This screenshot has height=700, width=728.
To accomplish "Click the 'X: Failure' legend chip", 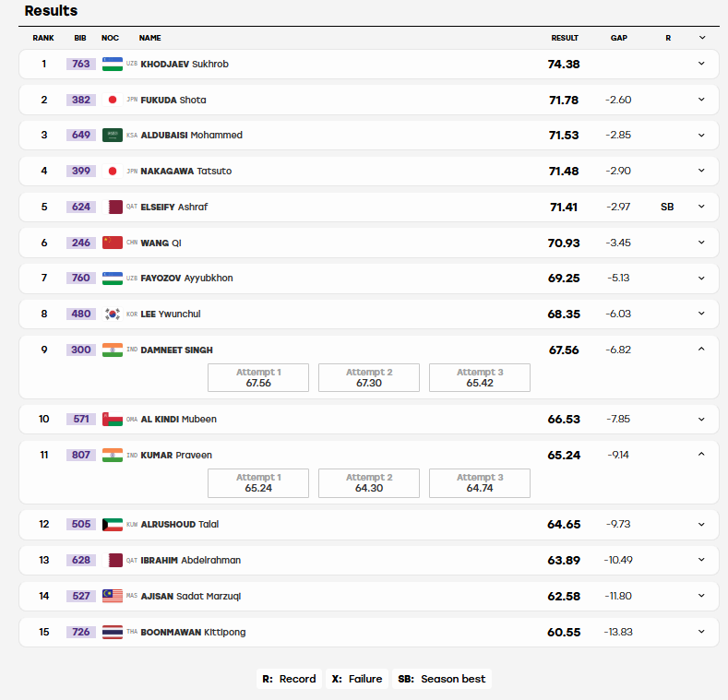I will click(x=356, y=679).
